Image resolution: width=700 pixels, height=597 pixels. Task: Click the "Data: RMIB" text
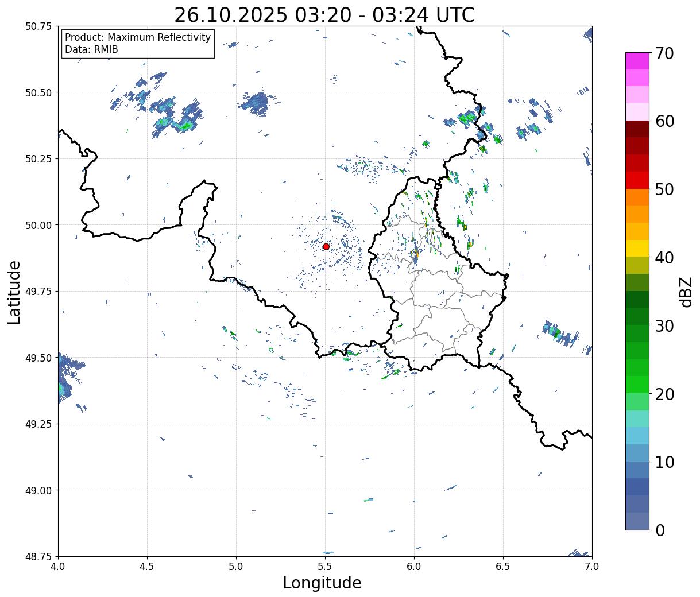click(x=91, y=49)
